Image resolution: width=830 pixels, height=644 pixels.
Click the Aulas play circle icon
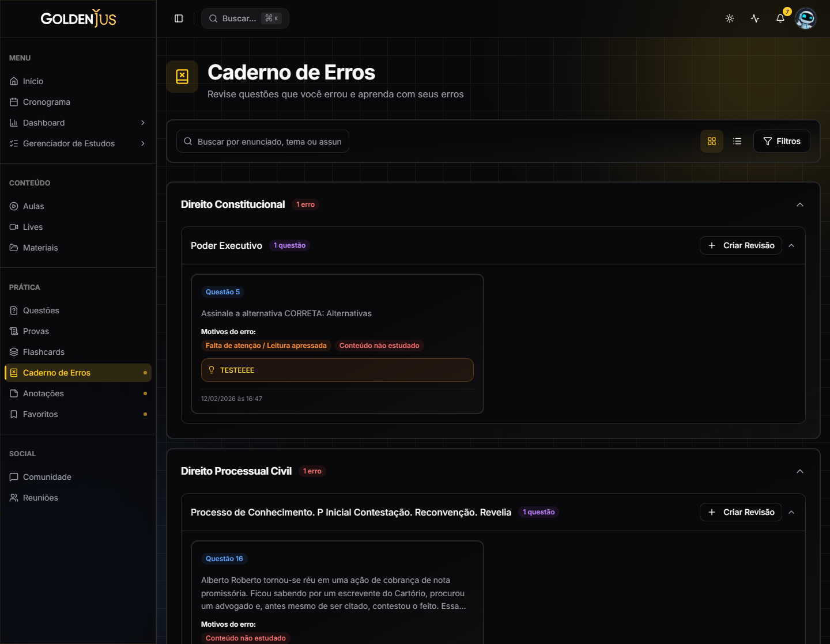(x=14, y=206)
